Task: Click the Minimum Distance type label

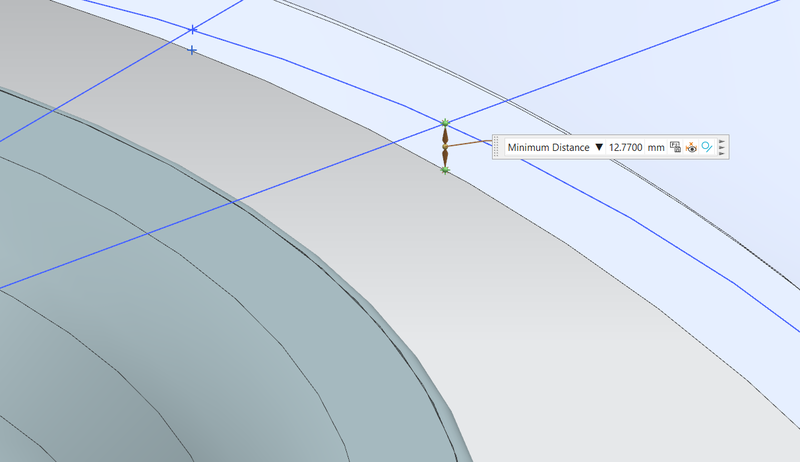Action: point(548,147)
